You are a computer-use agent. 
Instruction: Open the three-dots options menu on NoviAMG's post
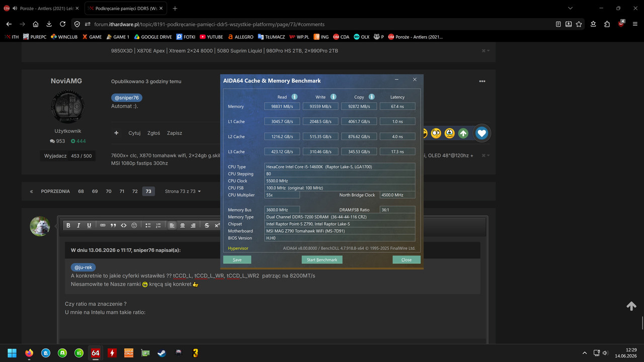point(482,81)
